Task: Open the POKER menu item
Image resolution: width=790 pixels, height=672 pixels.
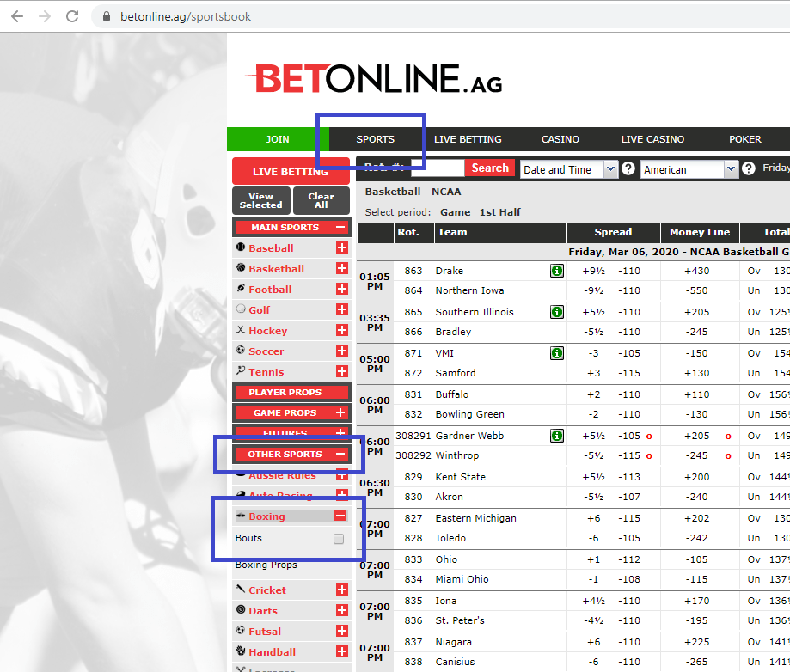Action: (x=744, y=138)
